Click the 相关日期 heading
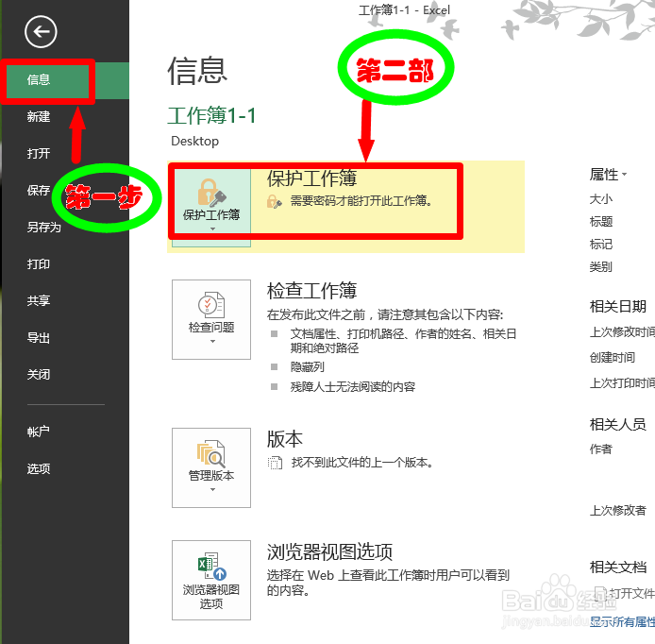Screen dimensions: 655x644 point(618,306)
